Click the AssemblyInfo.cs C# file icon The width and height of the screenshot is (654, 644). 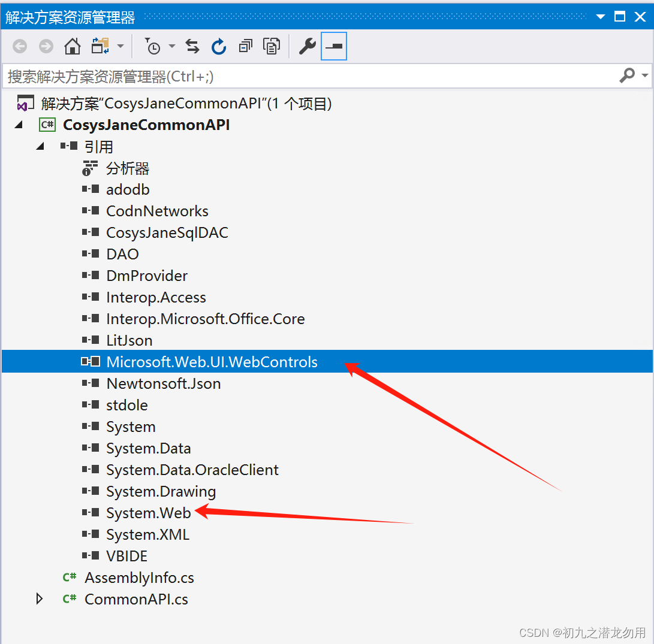point(70,577)
